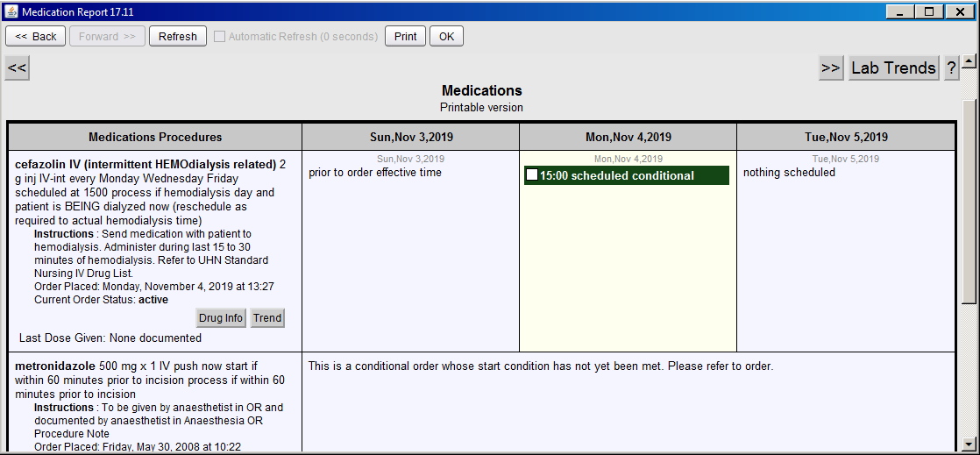Screen dimensions: 980x455
Task: Click the vertical scrollbar down arrow
Action: (x=969, y=443)
